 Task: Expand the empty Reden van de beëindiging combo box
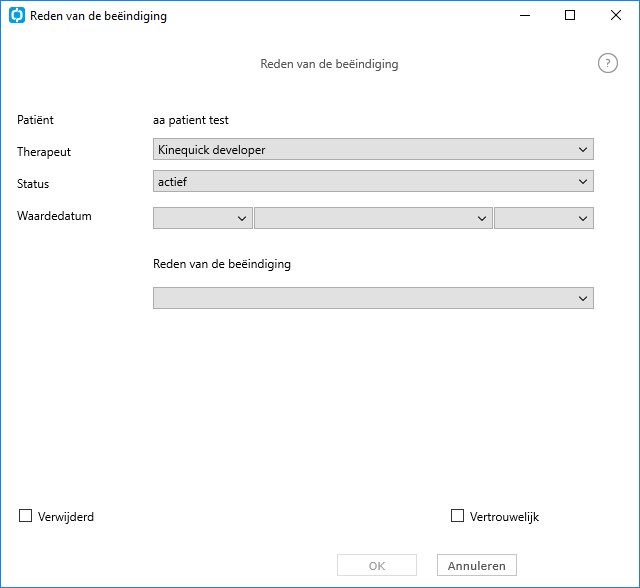click(x=373, y=298)
